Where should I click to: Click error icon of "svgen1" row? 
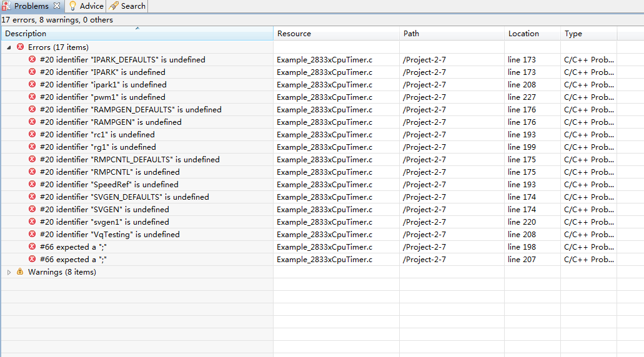click(32, 222)
